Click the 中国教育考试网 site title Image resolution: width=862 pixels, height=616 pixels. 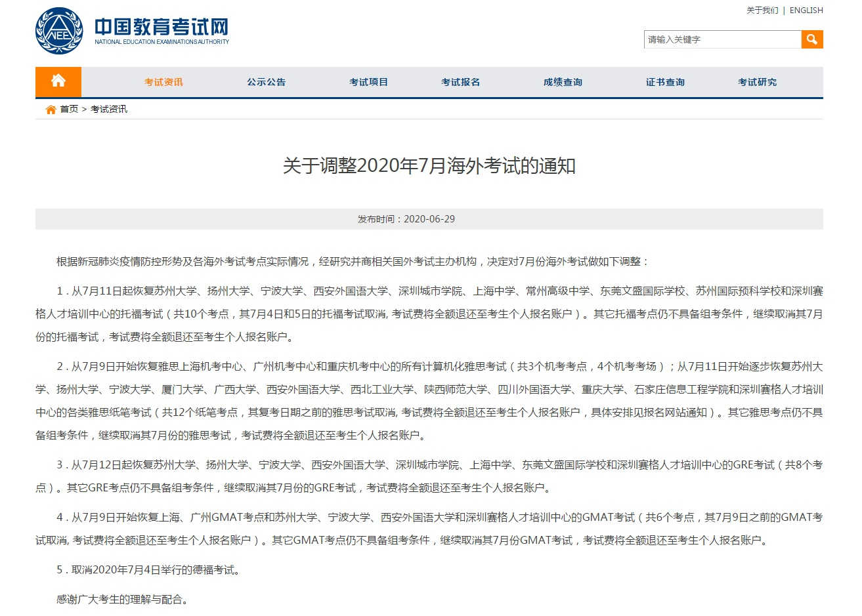162,26
